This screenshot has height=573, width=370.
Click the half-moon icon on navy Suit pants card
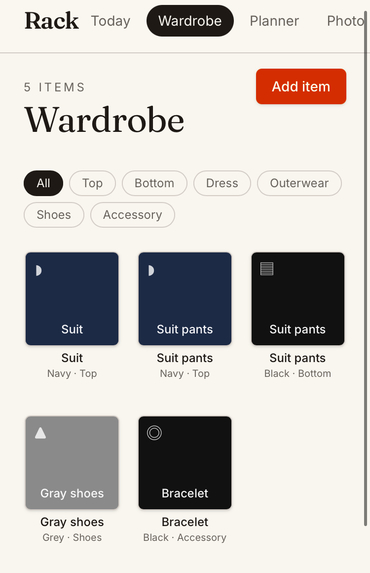pos(151,271)
